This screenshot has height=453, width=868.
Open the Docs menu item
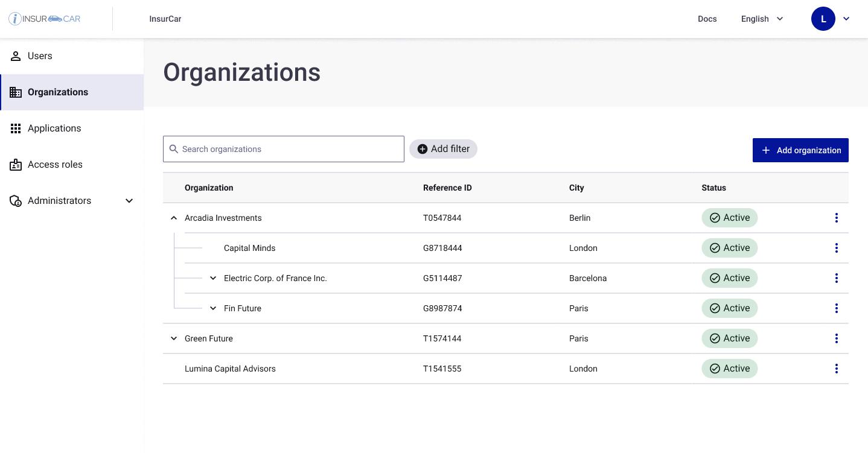pyautogui.click(x=707, y=19)
